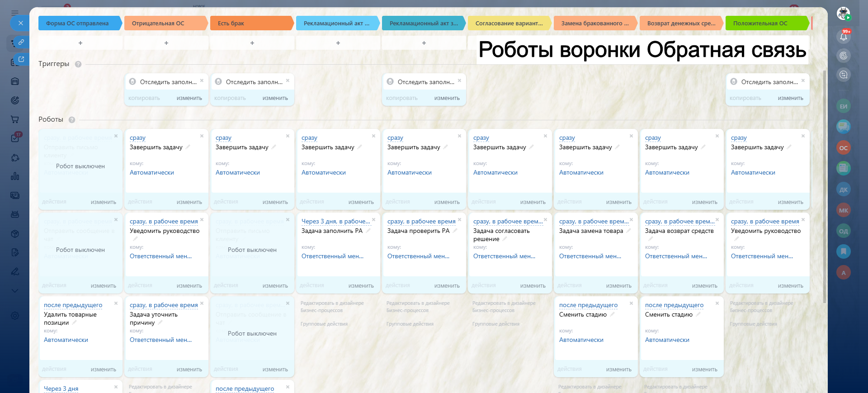Open the contact card icon in the left sidebar
The image size is (868, 393).
point(15,195)
